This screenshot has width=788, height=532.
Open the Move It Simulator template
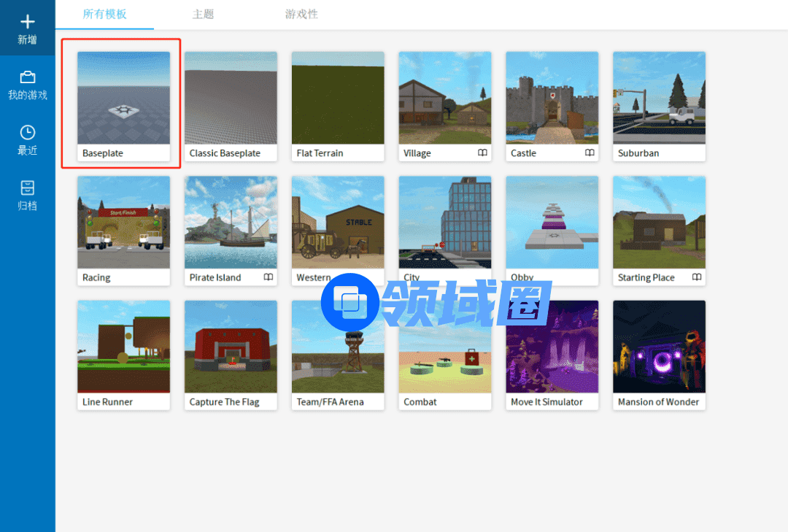552,347
